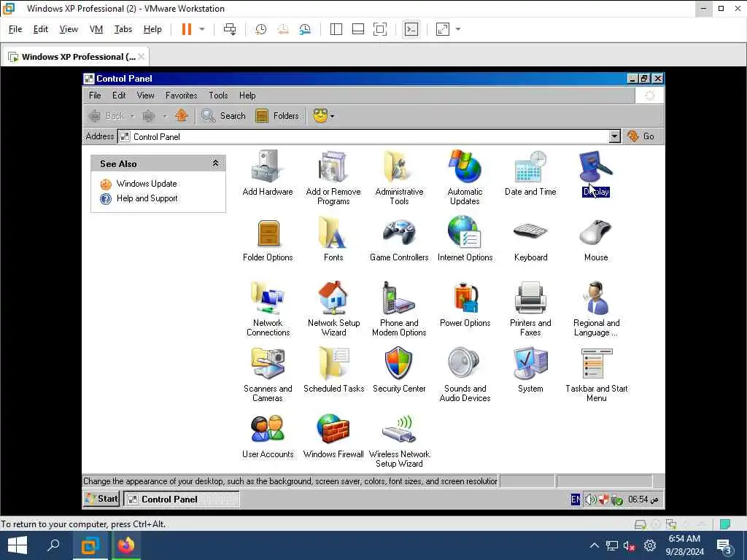Click the Address bar field
The height and width of the screenshot is (560, 747).
coord(363,136)
